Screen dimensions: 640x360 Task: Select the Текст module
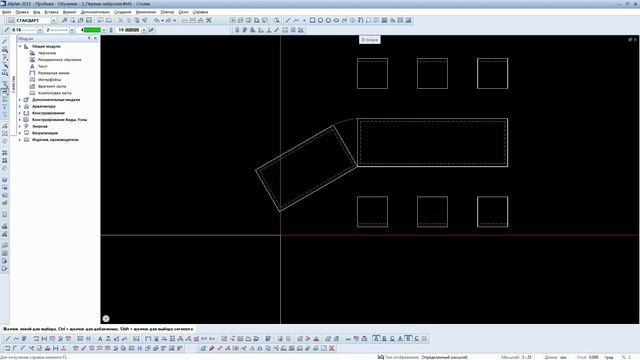(x=43, y=67)
